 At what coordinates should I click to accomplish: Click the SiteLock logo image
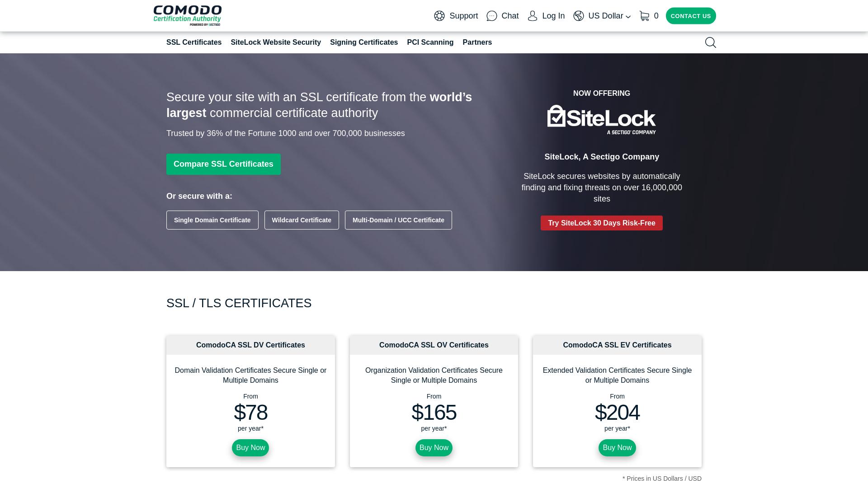601,120
